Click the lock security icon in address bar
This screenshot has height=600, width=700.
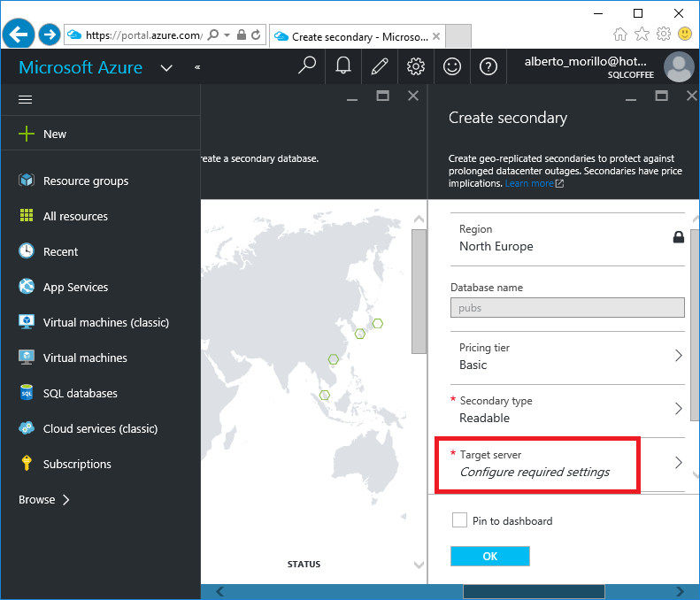click(241, 35)
